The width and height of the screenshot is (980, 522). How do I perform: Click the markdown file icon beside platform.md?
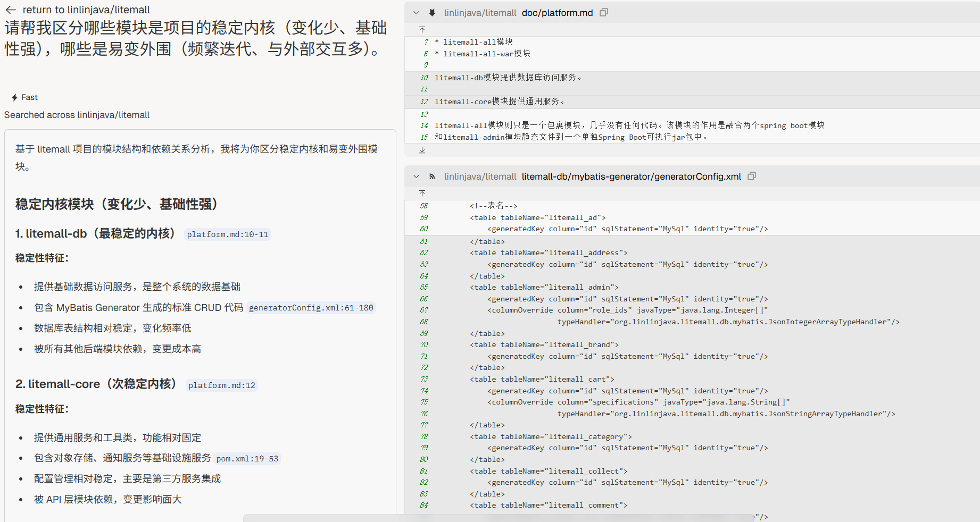click(433, 13)
